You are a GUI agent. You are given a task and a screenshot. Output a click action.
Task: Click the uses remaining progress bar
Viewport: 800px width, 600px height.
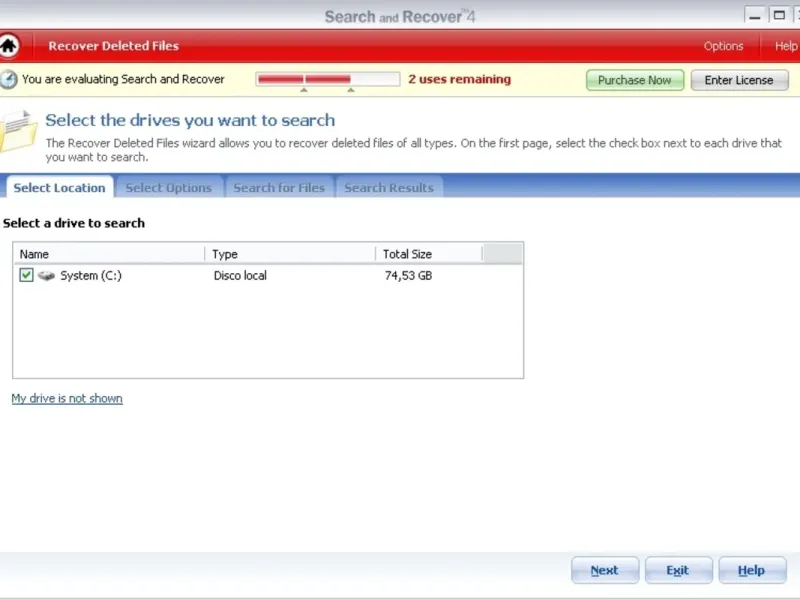[328, 79]
